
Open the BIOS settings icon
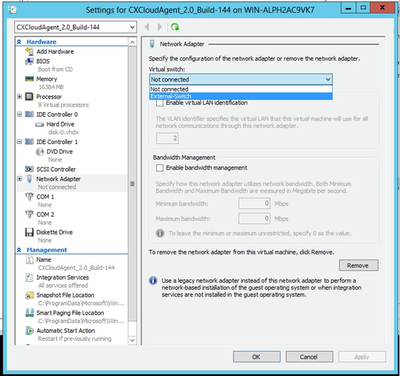click(29, 61)
